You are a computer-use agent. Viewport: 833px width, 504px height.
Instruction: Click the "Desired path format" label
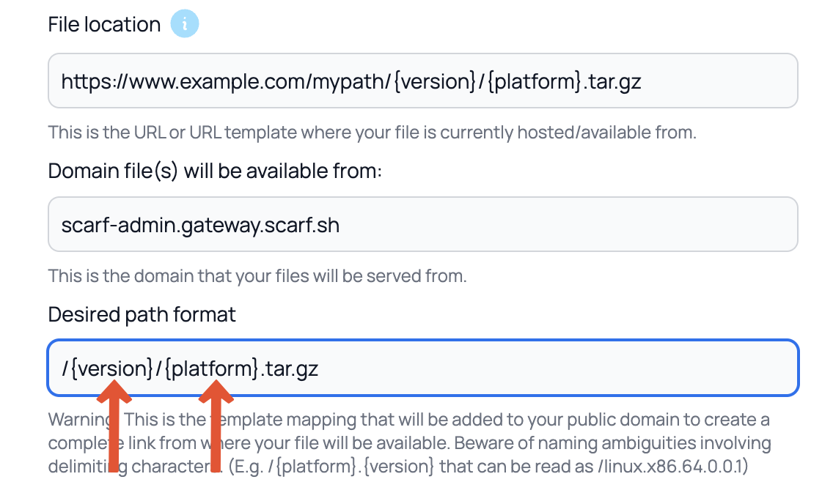pos(142,314)
